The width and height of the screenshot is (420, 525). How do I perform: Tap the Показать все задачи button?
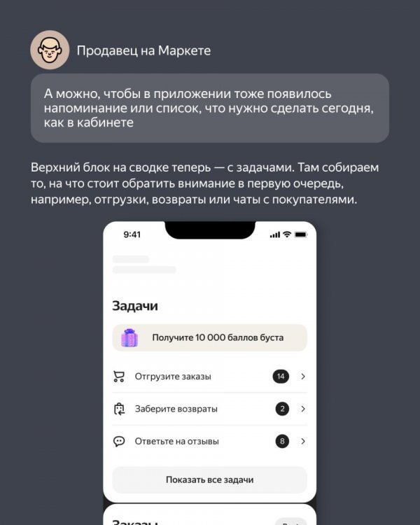click(210, 479)
